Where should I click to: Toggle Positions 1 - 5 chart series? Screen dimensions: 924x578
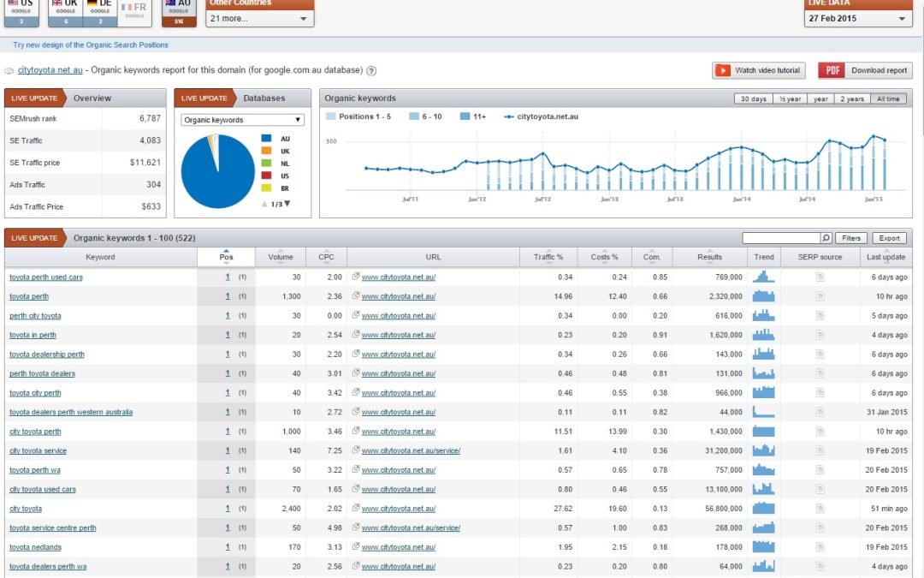358,116
